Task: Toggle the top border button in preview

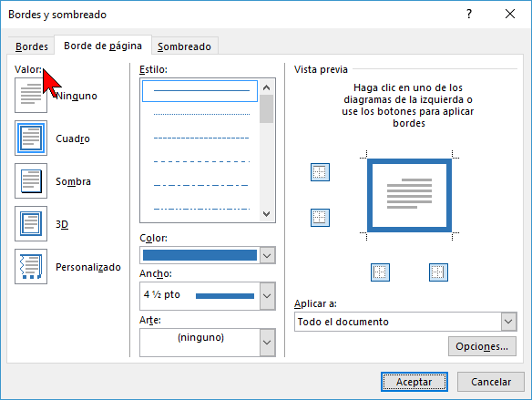Action: (320, 172)
